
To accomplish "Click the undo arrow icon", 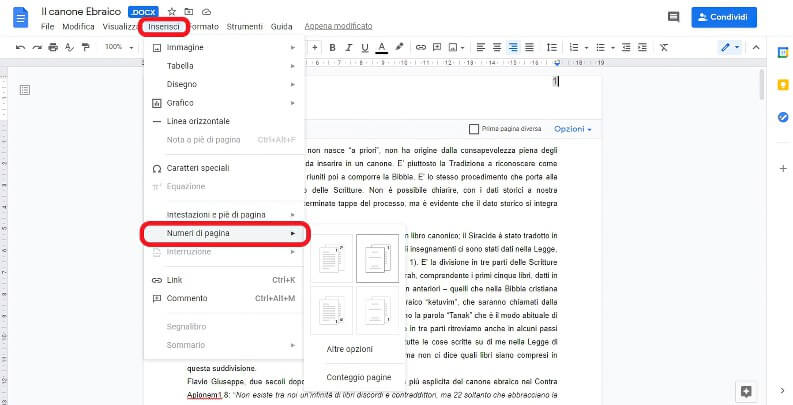I will (x=21, y=47).
